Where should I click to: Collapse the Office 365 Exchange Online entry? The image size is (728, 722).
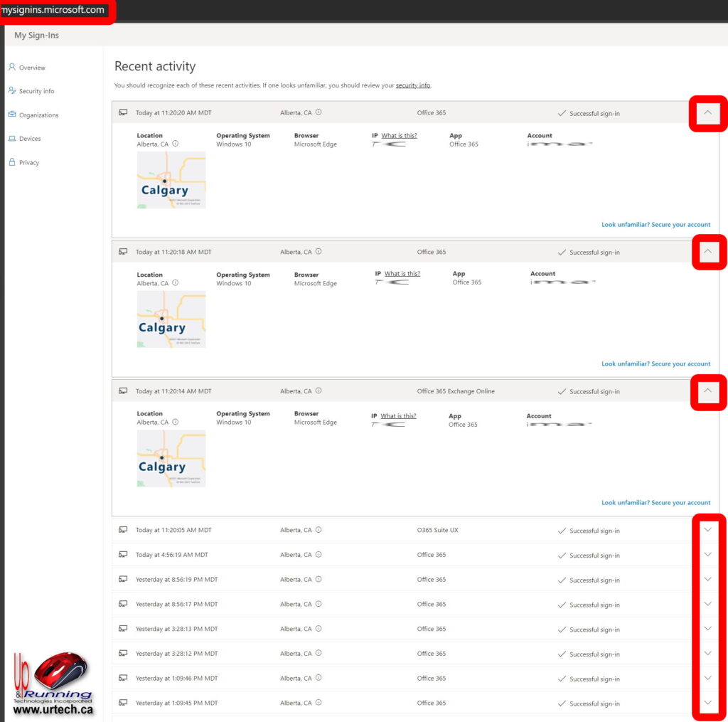(707, 391)
